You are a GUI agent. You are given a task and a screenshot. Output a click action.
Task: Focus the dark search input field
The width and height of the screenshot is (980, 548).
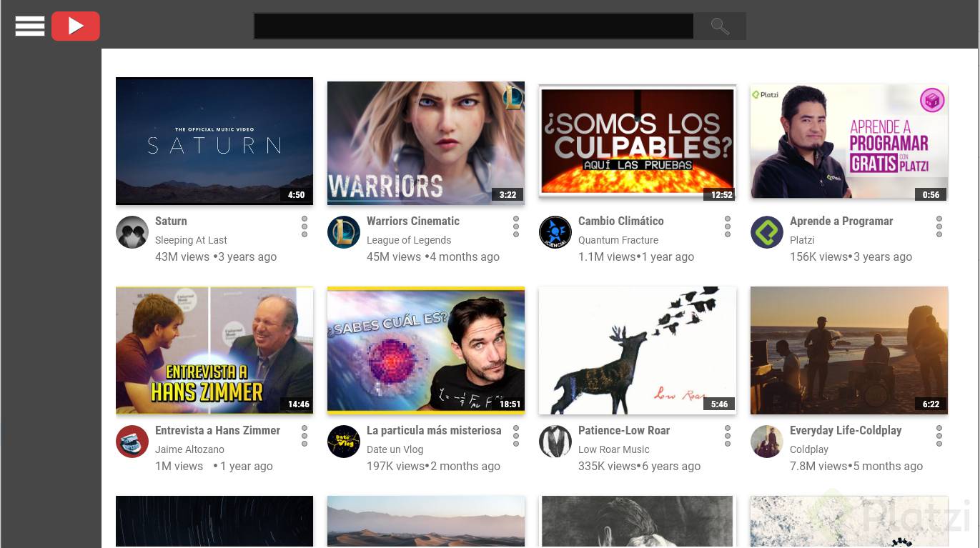point(473,26)
